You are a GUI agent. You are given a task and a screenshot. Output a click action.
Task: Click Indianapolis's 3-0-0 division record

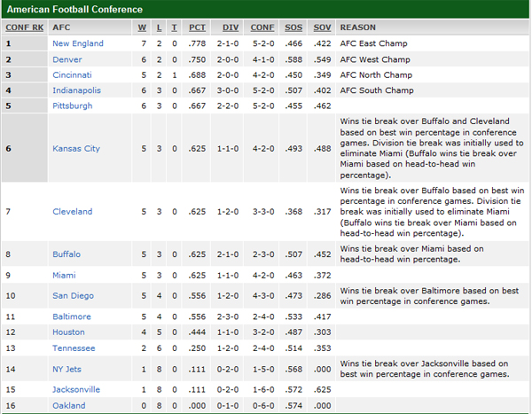(228, 90)
